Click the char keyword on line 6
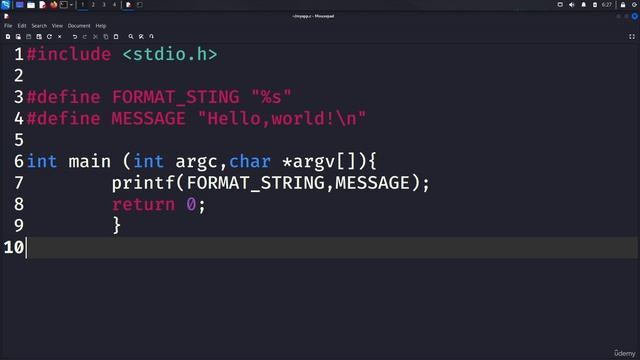The height and width of the screenshot is (360, 640). (x=250, y=162)
